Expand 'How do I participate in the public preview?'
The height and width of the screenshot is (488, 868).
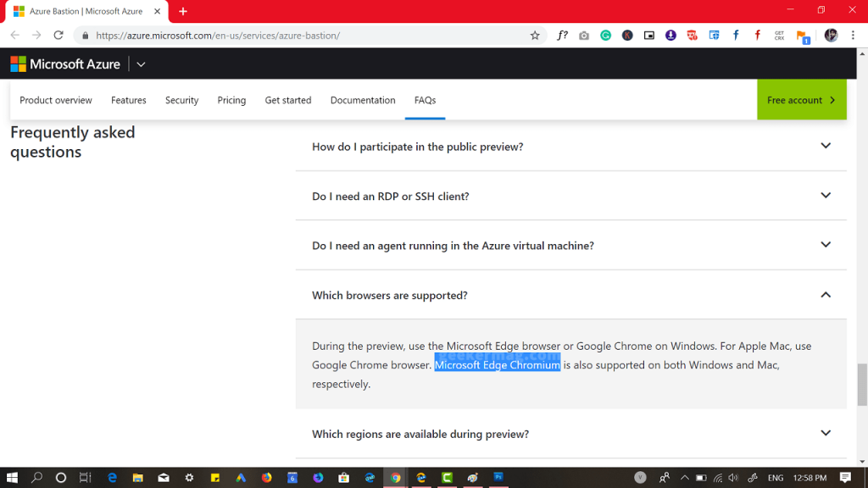point(571,147)
